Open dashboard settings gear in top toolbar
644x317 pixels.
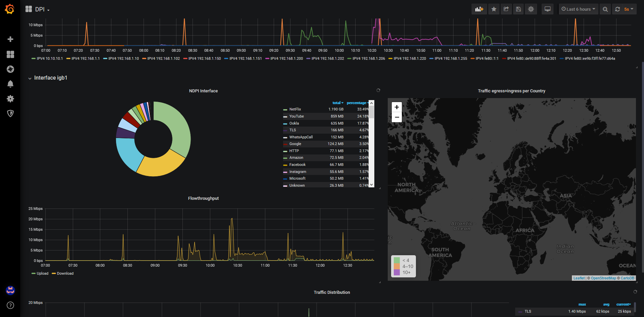[531, 9]
